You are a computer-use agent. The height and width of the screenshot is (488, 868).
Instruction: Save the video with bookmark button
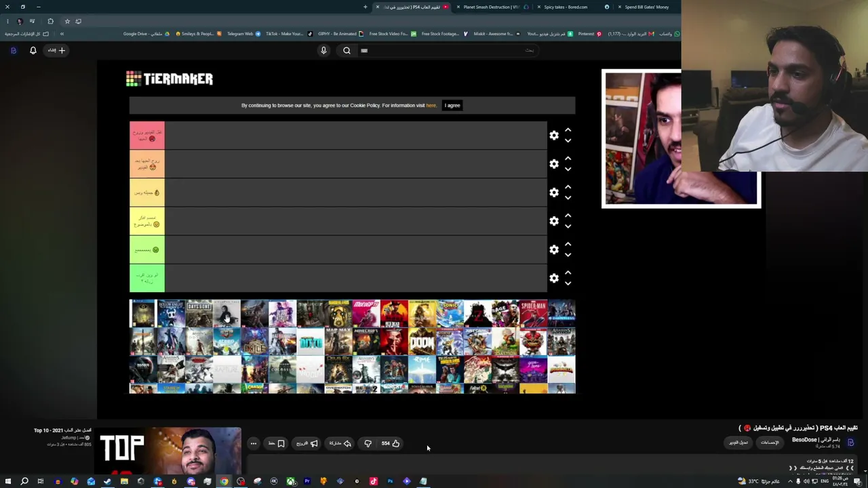pyautogui.click(x=277, y=443)
